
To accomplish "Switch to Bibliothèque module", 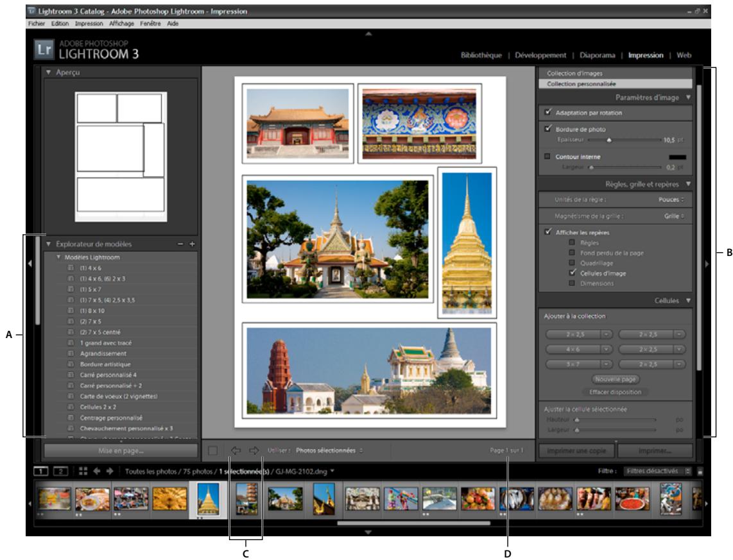I will 481,55.
